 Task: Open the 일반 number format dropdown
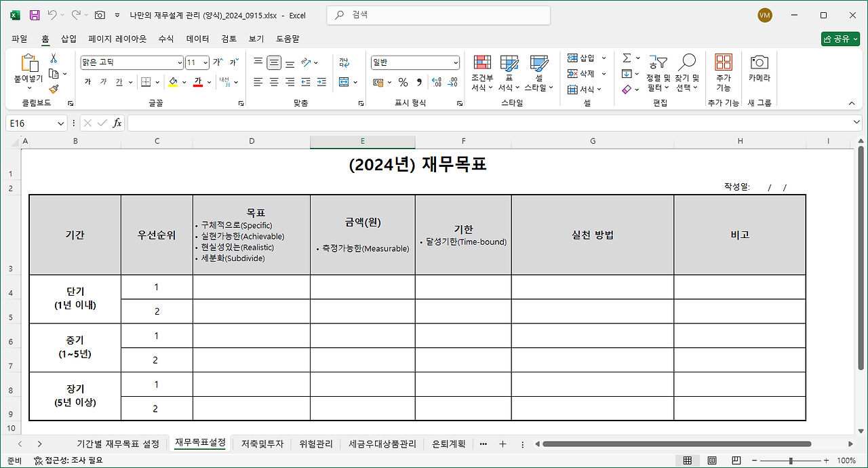pyautogui.click(x=454, y=62)
